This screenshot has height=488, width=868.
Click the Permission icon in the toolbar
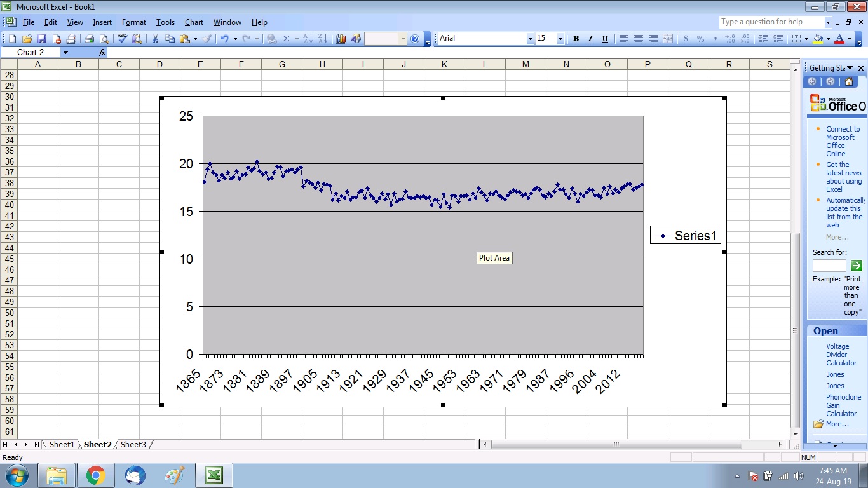point(57,39)
